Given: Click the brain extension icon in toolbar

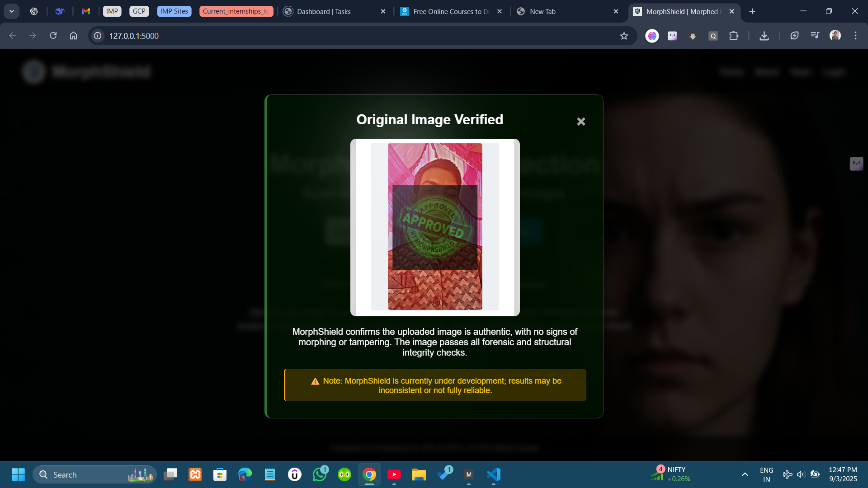Looking at the screenshot, I should point(652,36).
